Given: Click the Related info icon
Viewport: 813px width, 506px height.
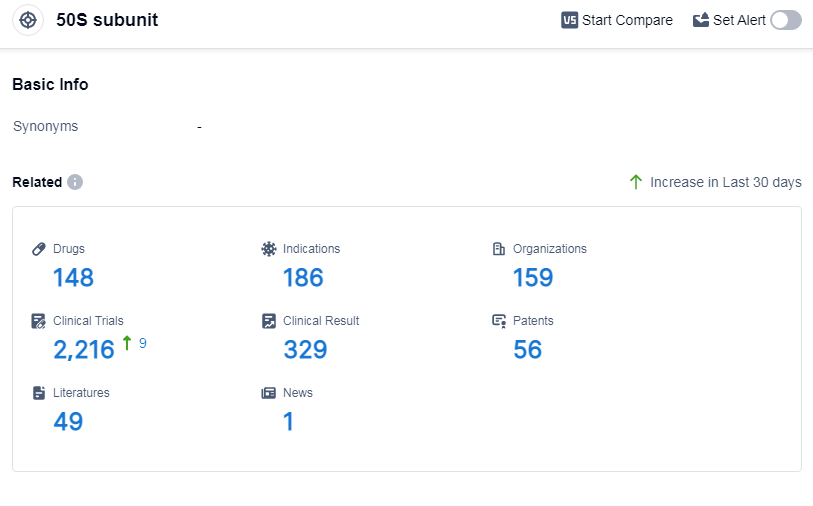Looking at the screenshot, I should (75, 182).
